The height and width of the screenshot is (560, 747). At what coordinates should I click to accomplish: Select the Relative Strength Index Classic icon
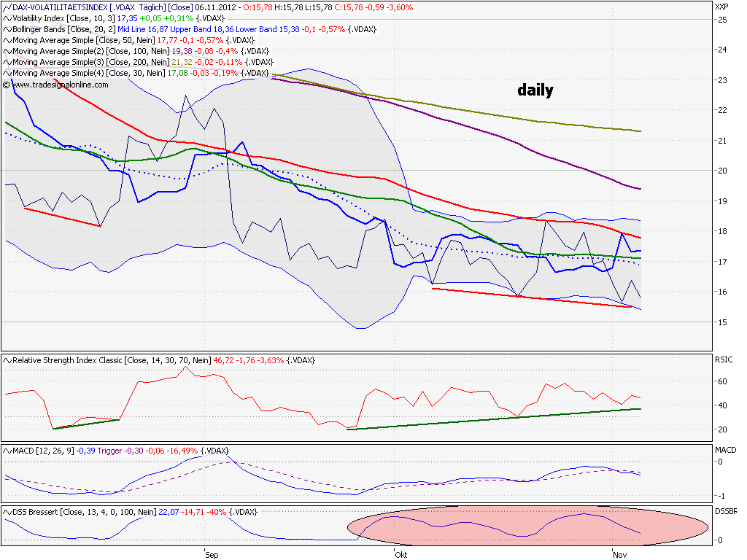tap(6, 359)
